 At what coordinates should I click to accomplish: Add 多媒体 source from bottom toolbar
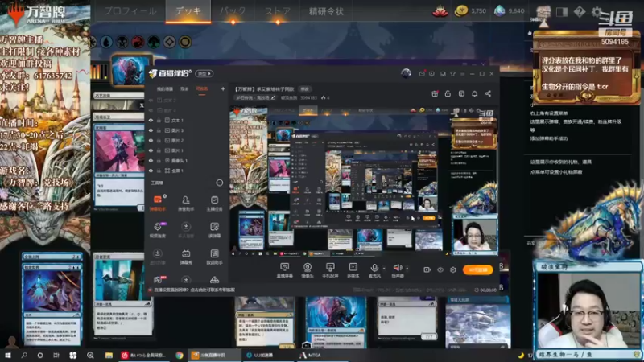click(x=353, y=270)
